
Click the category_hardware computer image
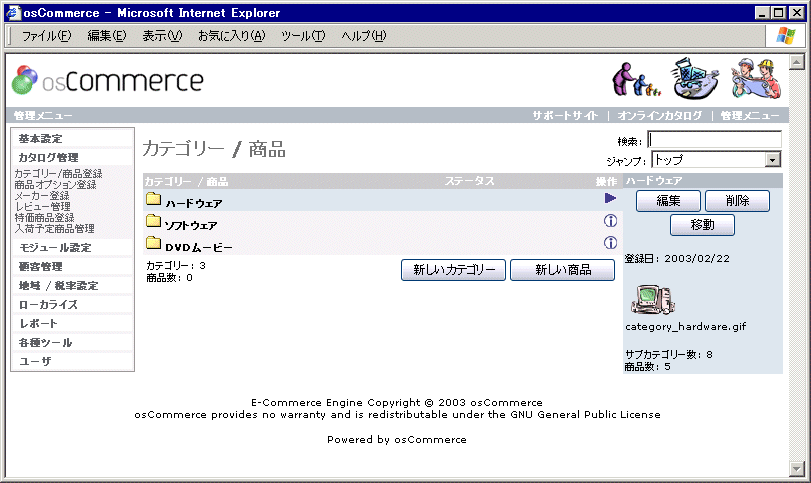point(653,299)
